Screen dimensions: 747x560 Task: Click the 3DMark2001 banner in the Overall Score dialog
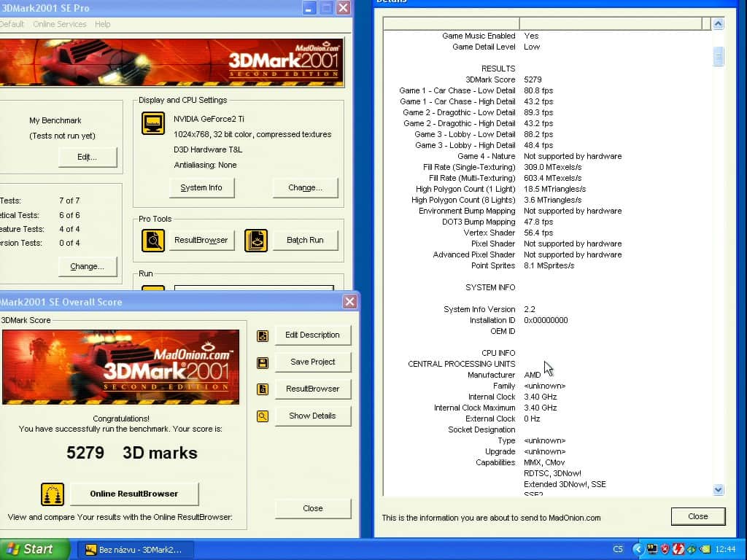(120, 367)
